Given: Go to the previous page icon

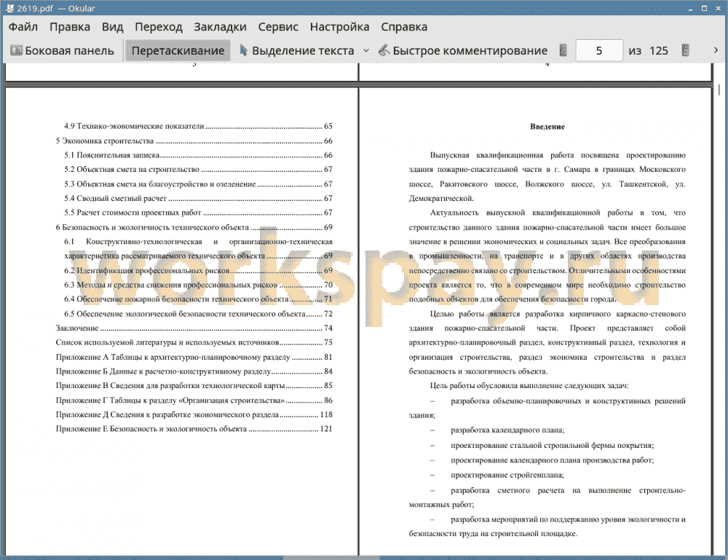Looking at the screenshot, I should point(563,50).
